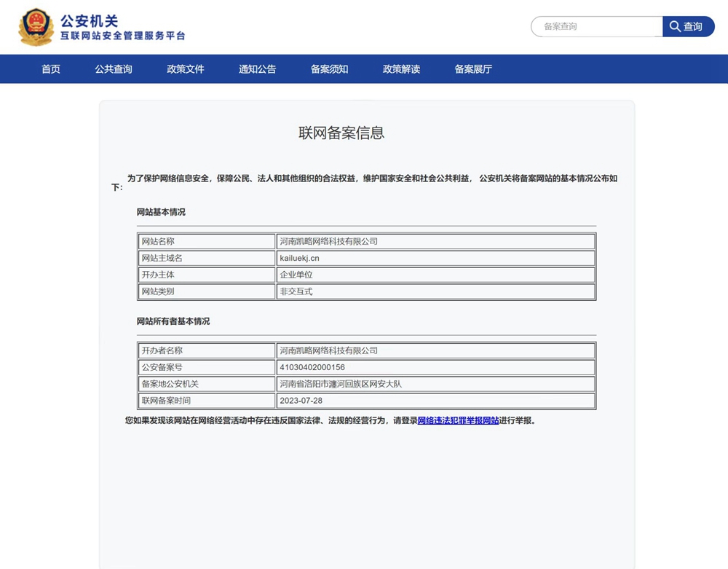The height and width of the screenshot is (569, 728).
Task: Click the 公安机关 platform title text
Action: 90,21
